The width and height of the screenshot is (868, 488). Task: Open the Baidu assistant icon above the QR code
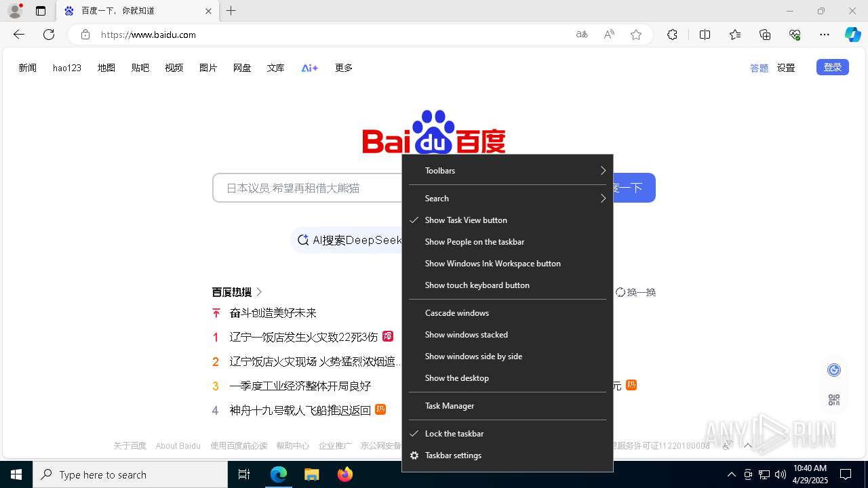[834, 370]
